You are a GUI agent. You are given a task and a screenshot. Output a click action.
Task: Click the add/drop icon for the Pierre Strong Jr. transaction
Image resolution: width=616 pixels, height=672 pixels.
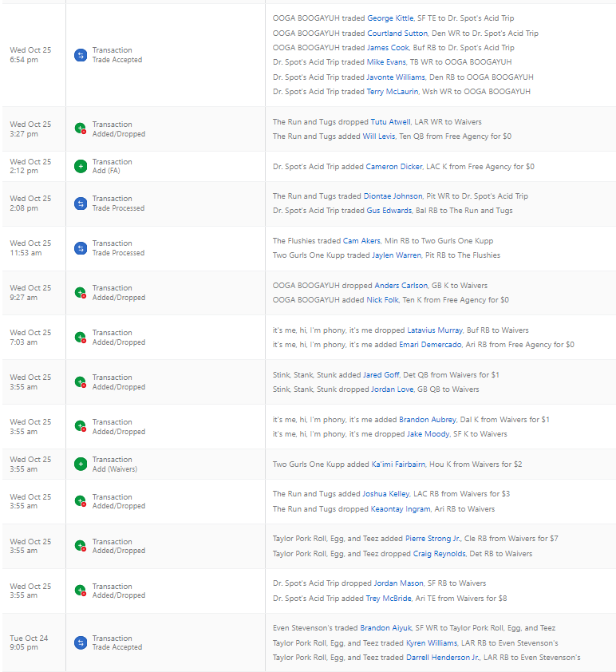[x=80, y=546]
